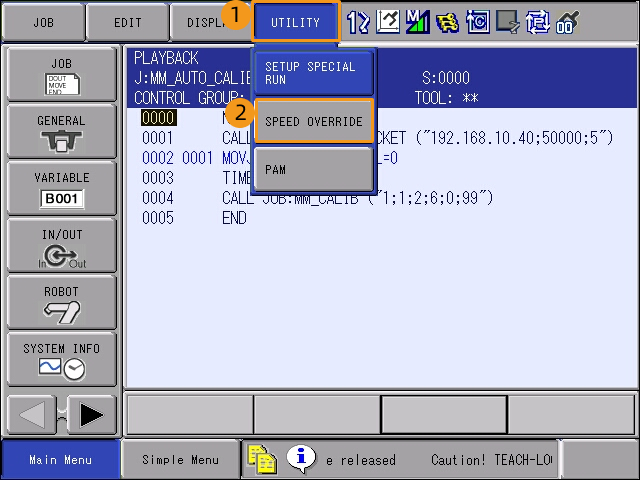Click the first empty softkey button
Viewport: 640px width, 480px height.
point(190,415)
